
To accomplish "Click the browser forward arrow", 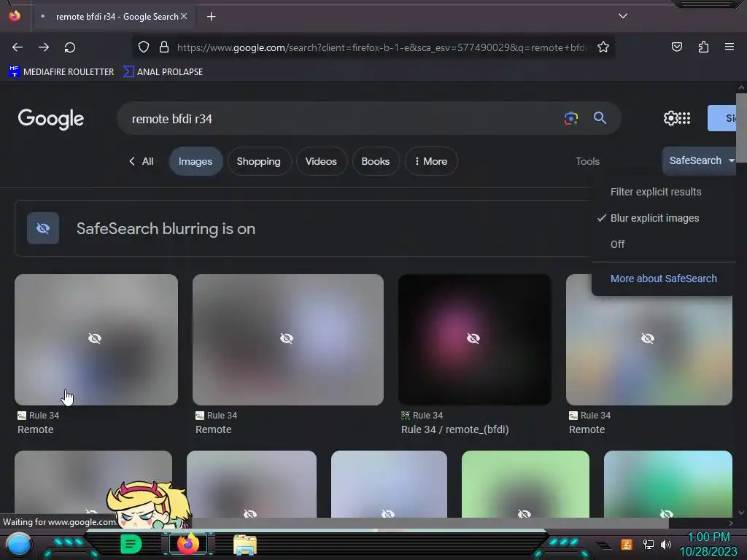I will 44,47.
